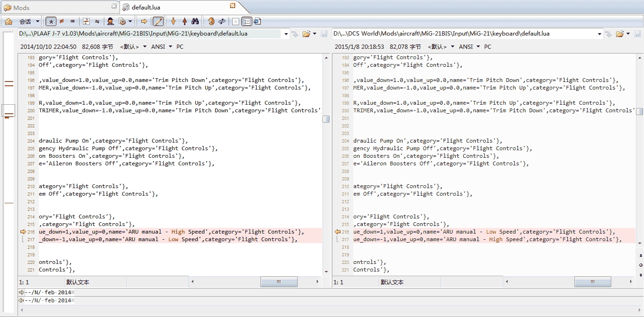Expand left file path history dropdown
The height and width of the screenshot is (317, 644).
[x=286, y=34]
